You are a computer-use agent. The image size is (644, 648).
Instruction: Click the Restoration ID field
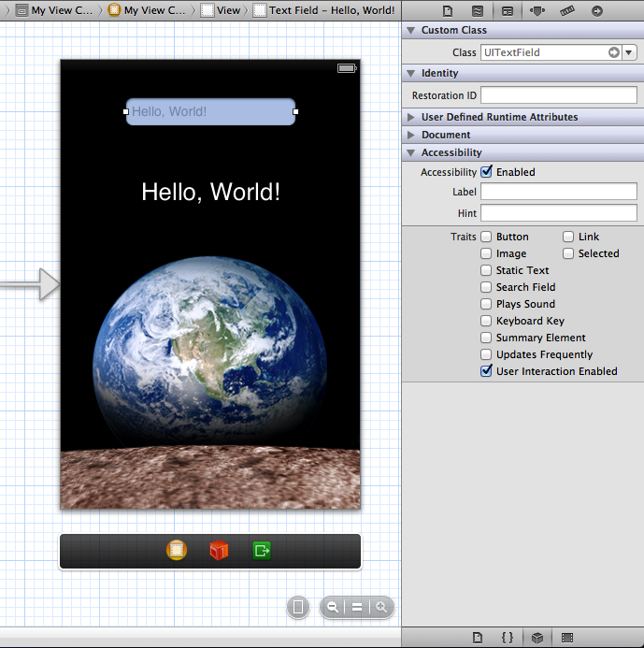coord(558,95)
